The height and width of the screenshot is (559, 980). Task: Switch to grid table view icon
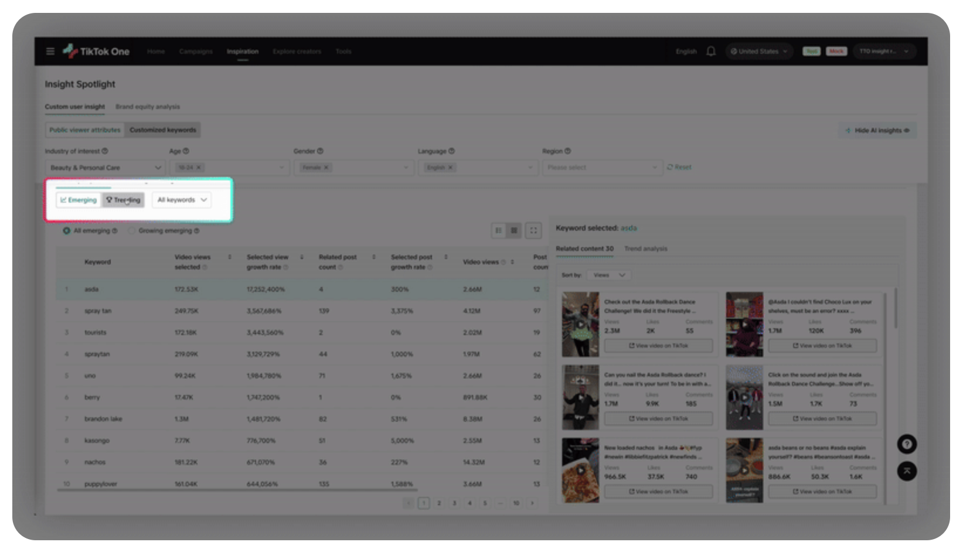point(514,230)
